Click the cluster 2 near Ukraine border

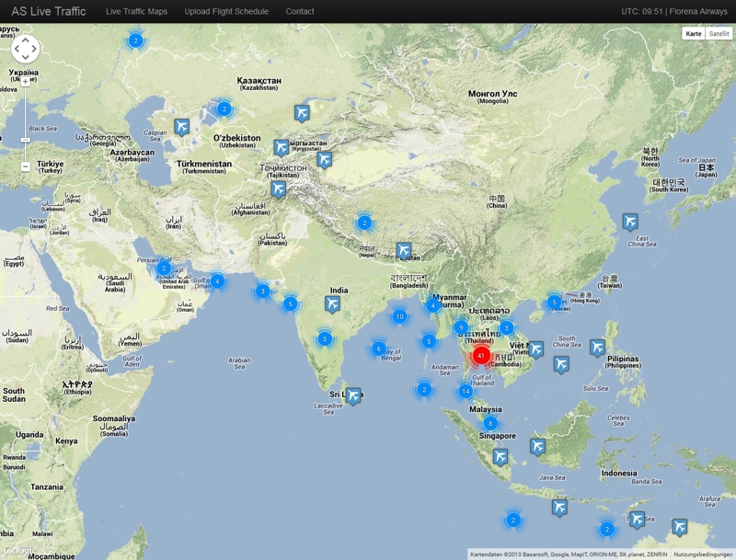pos(135,40)
